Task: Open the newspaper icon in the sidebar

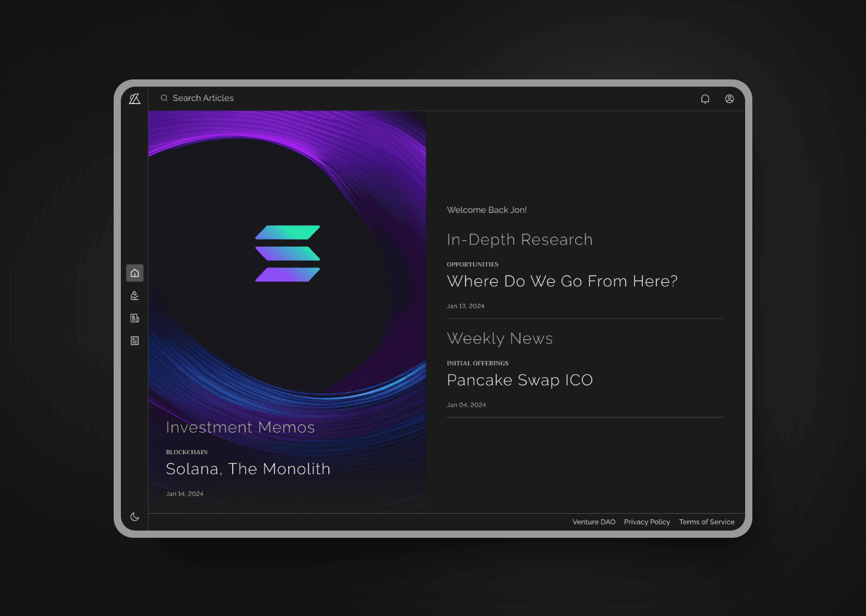Action: click(x=135, y=318)
